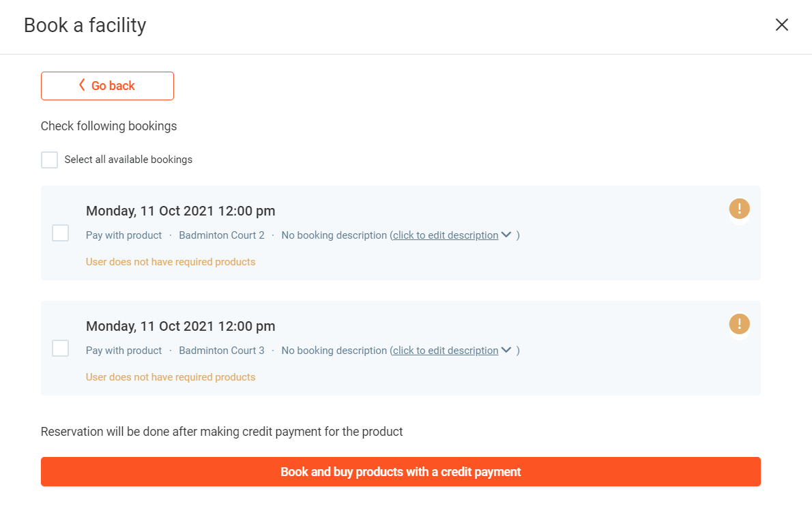Edit description link for Badminton Court 3
Image resolution: width=812 pixels, height=532 pixels.
tap(446, 351)
